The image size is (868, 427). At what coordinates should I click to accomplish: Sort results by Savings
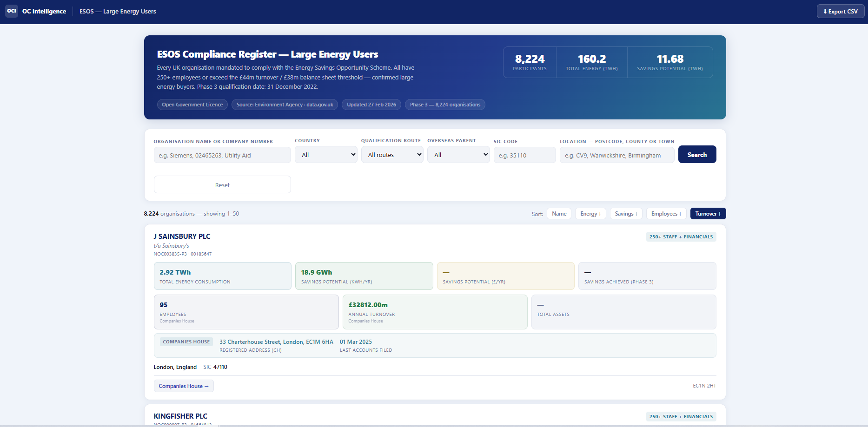click(626, 214)
